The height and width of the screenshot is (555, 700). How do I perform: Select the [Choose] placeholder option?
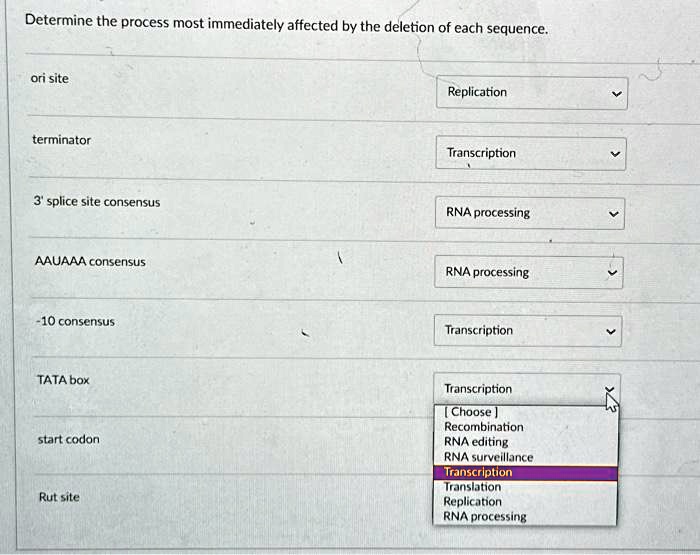pyautogui.click(x=471, y=412)
